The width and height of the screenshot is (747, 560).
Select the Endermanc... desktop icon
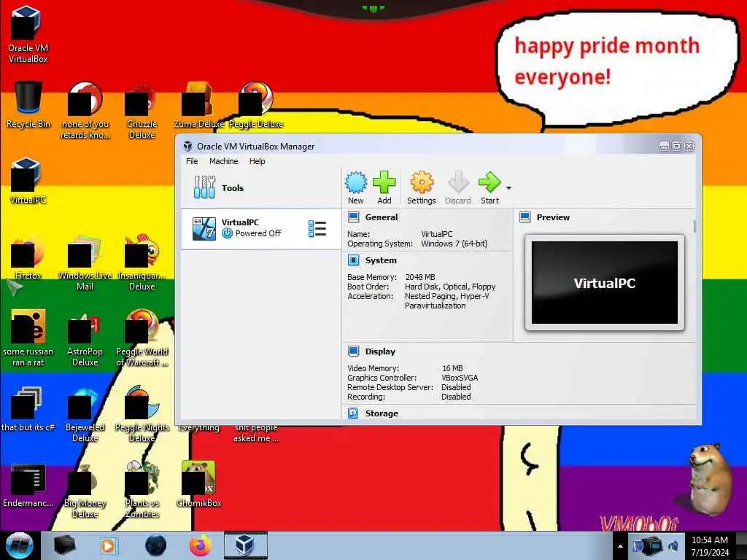(28, 485)
